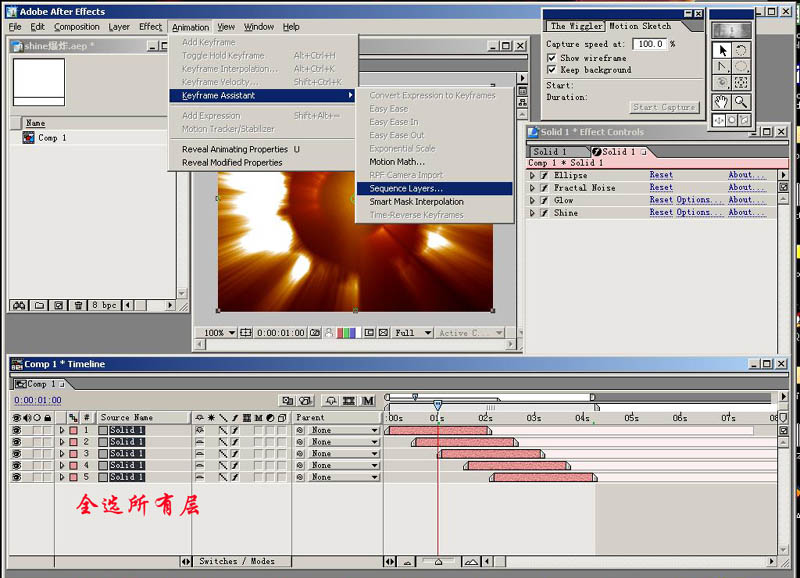The image size is (800, 578).
Task: Click the live update button in Timeline
Action: 288,401
